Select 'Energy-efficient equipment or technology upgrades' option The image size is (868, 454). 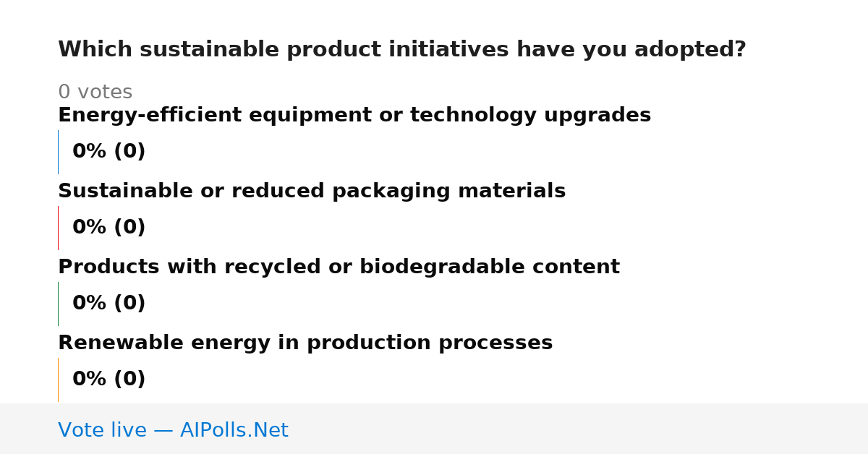[x=354, y=116]
